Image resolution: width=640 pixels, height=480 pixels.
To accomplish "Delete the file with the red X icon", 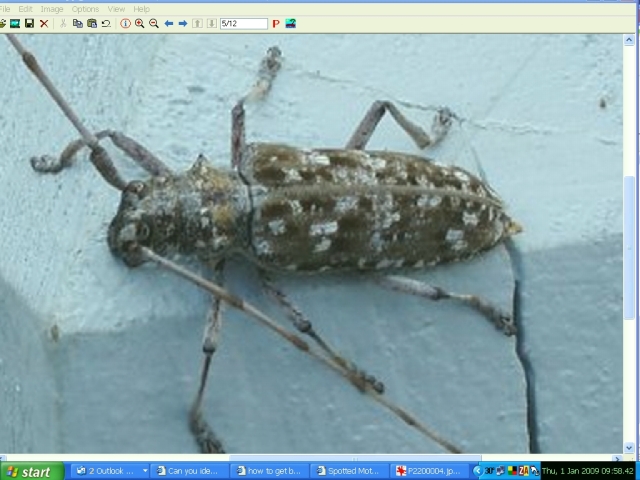I will pos(44,23).
